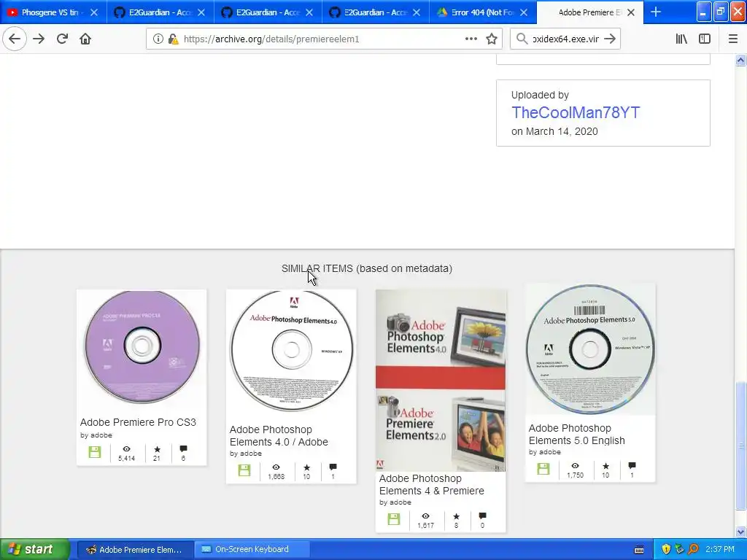Switch to the Error 404 tab
This screenshot has width=747, height=560.
483,12
